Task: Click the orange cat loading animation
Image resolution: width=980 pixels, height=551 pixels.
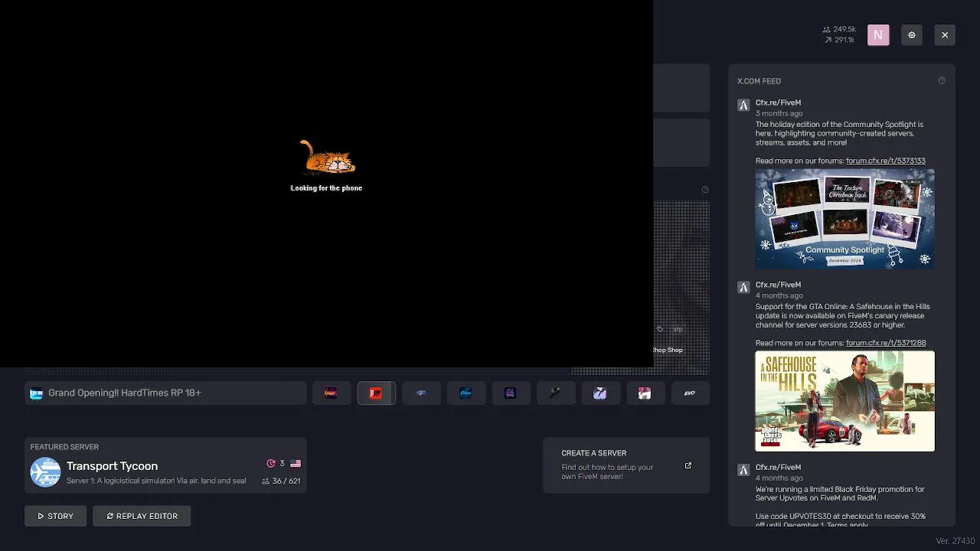Action: (x=327, y=158)
